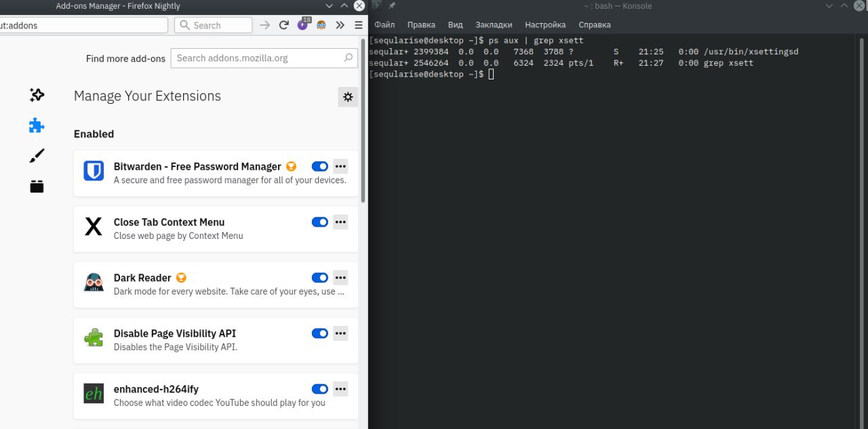This screenshot has height=429, width=868.
Task: Click the /usr/bin/xsettingsd terminal text
Action: pos(751,52)
